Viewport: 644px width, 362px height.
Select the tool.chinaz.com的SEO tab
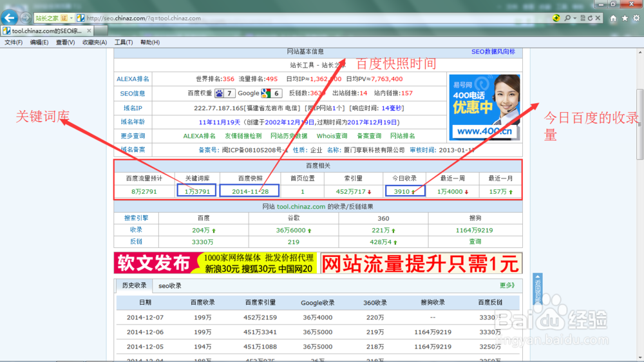tap(47, 31)
